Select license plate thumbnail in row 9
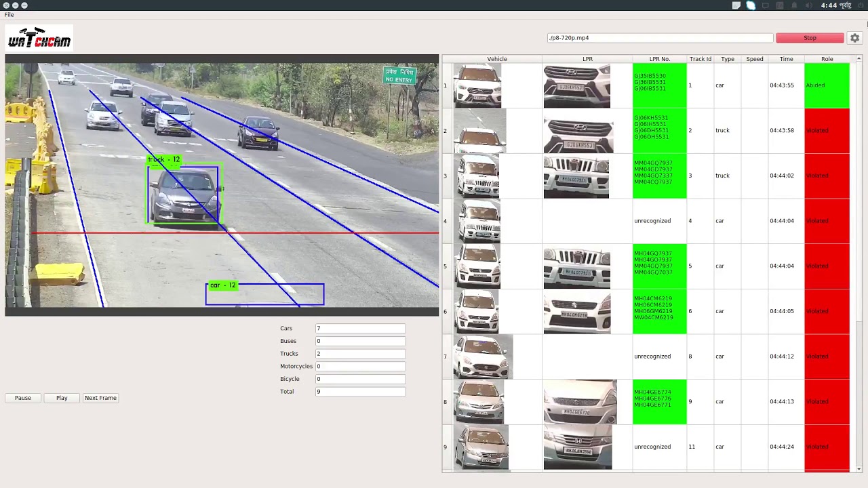Viewport: 868px width, 488px height. point(577,447)
